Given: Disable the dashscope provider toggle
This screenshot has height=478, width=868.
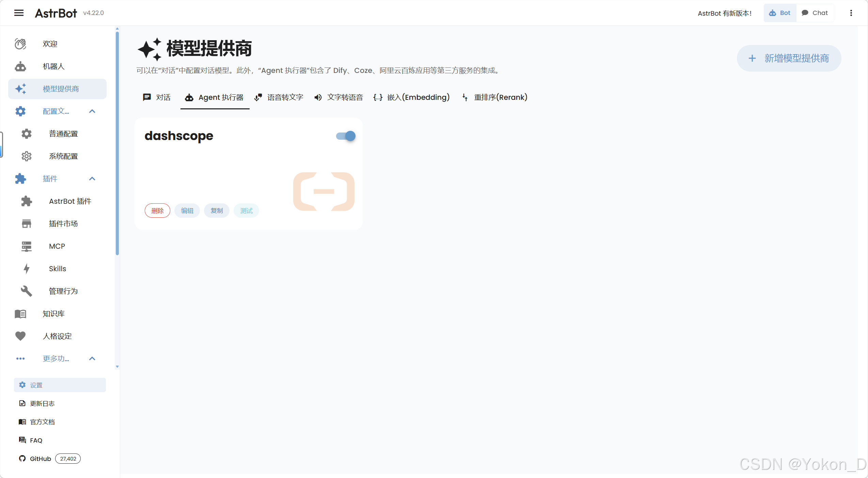Looking at the screenshot, I should tap(346, 136).
